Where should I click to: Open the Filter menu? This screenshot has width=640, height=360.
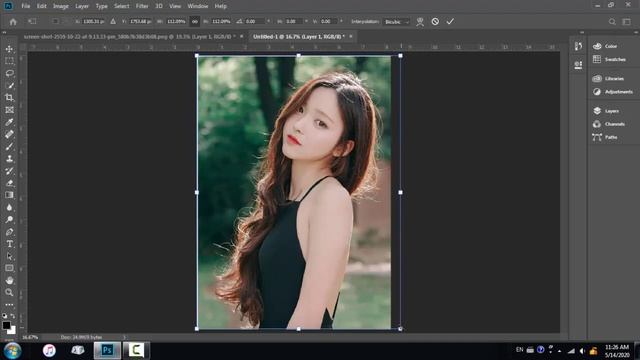(142, 6)
